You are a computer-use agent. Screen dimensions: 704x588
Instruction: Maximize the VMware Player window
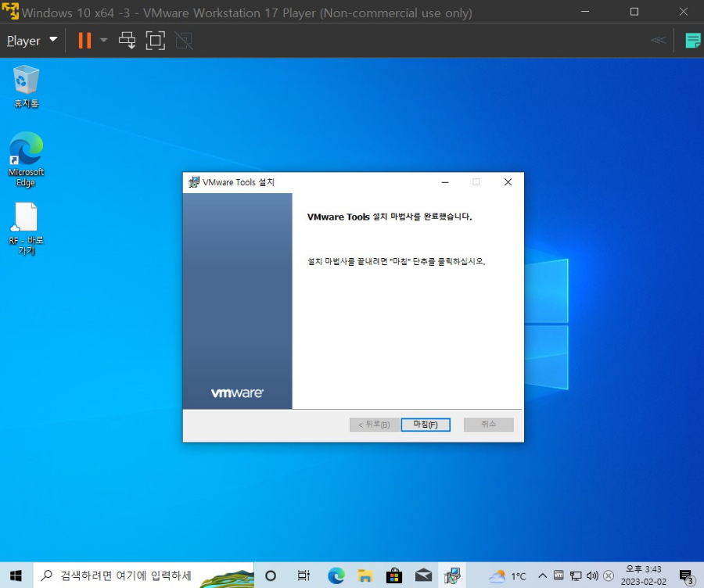click(634, 11)
